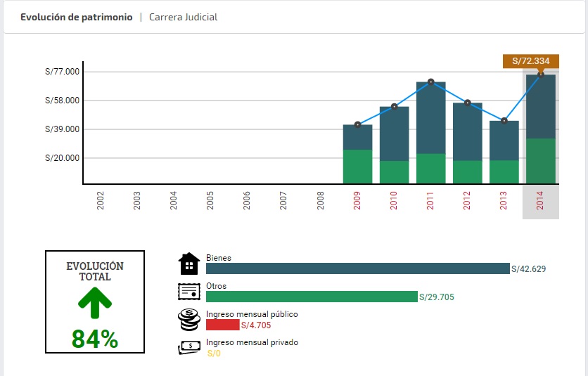Image resolution: width=588 pixels, height=376 pixels.
Task: Open the Carrera Judicial tab
Action: coord(183,17)
